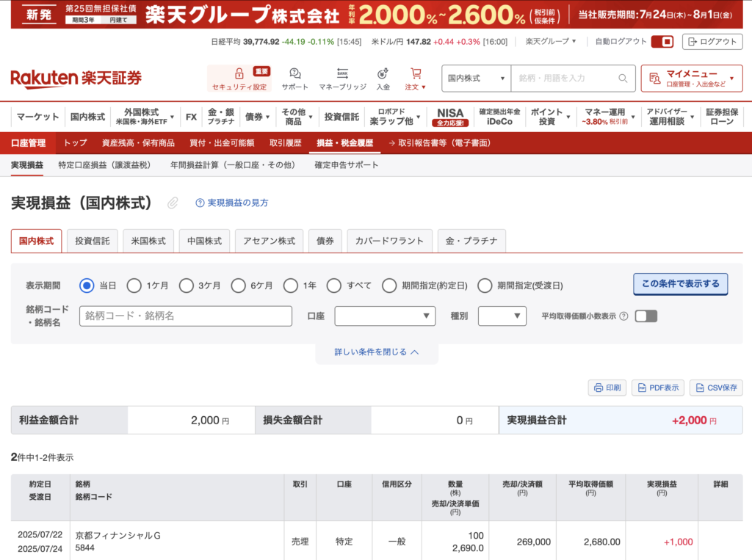
Task: Open 資産残高・保有商品 in account nav
Action: pos(138,143)
